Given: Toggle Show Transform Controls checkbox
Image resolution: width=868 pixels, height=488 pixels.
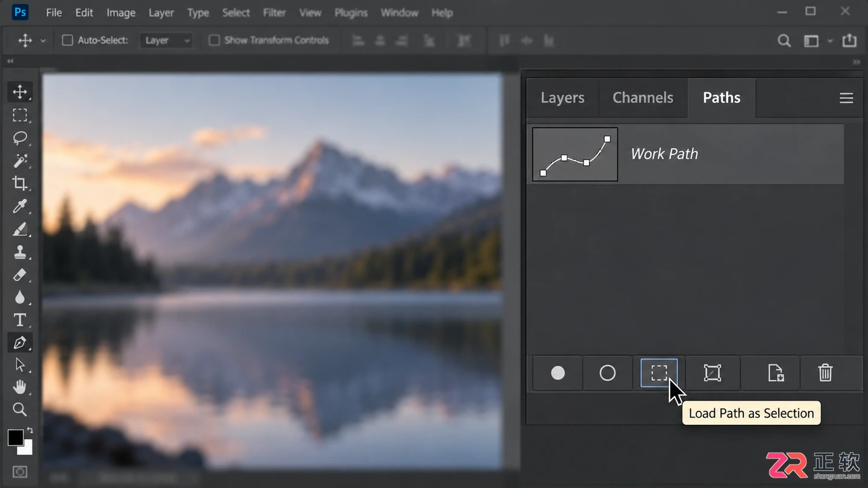Looking at the screenshot, I should [214, 40].
